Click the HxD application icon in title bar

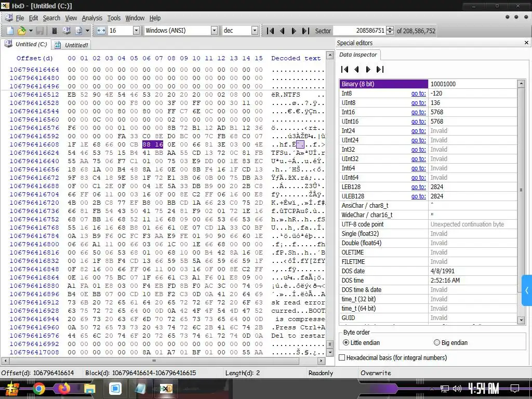click(x=5, y=6)
